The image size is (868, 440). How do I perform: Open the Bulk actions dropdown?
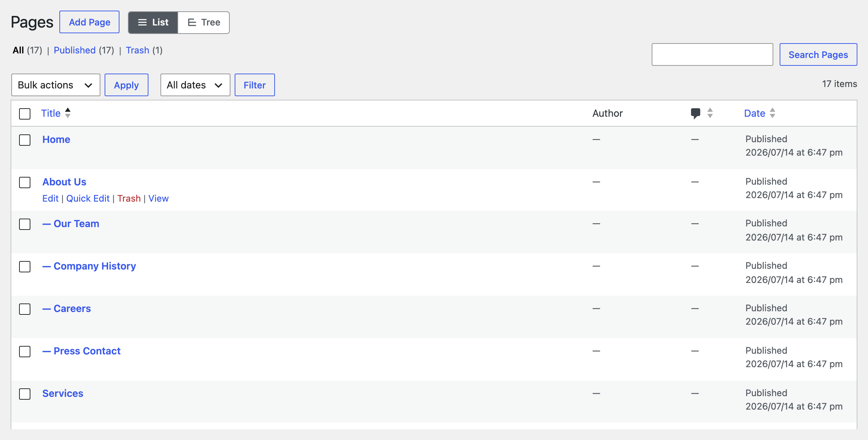56,85
